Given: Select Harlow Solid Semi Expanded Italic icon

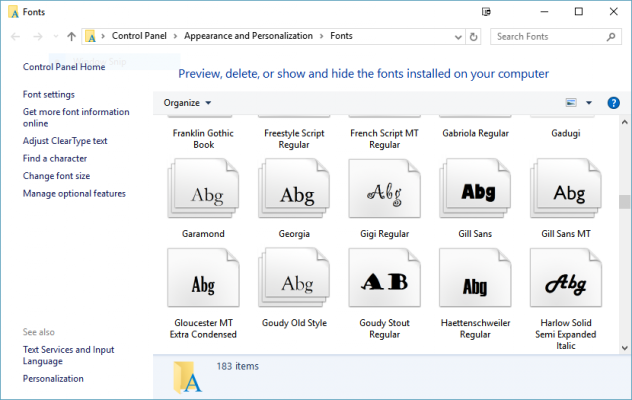Looking at the screenshot, I should (566, 278).
